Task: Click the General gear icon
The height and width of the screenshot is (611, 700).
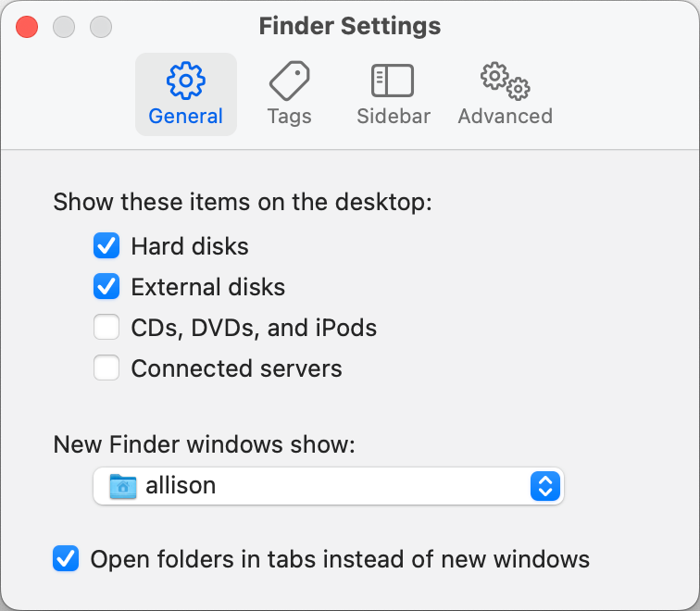Action: tap(185, 81)
